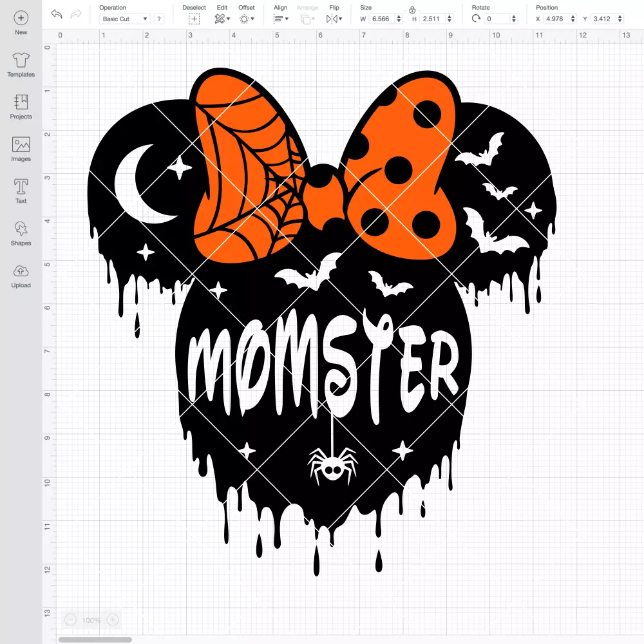Adjust the X position stepper
Image resolution: width=644 pixels, height=644 pixels.
pos(573,19)
